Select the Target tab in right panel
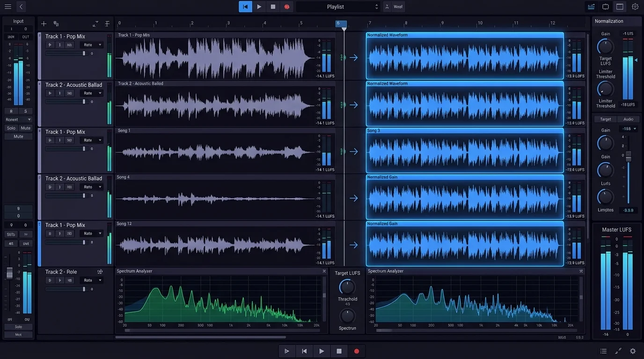 605,119
